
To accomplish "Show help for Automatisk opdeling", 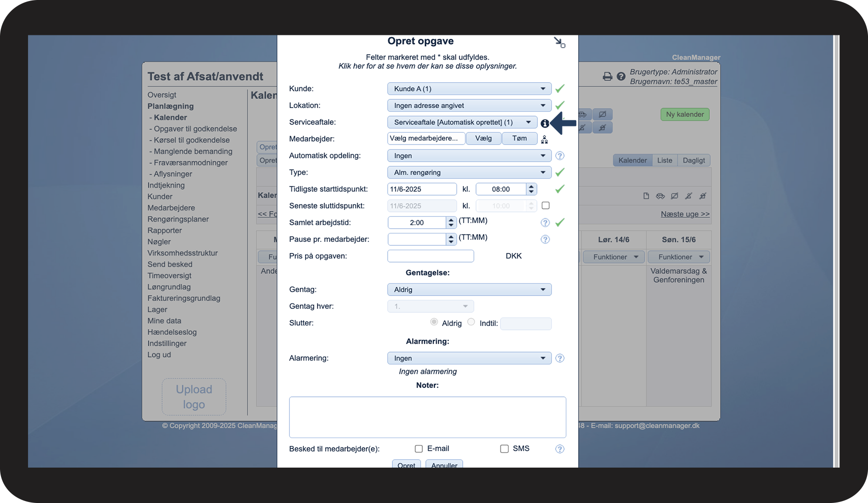I will pyautogui.click(x=560, y=156).
